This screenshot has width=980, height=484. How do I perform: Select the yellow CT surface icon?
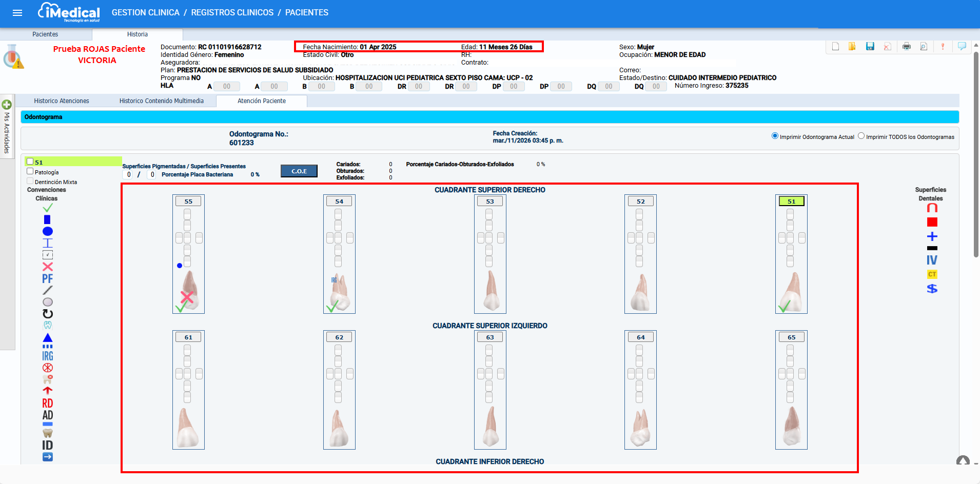tap(932, 274)
